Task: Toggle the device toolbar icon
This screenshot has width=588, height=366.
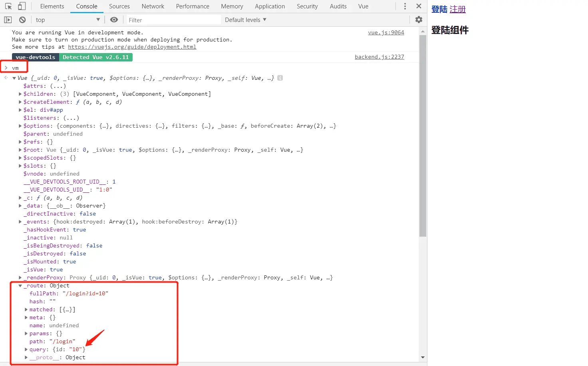Action: tap(22, 6)
